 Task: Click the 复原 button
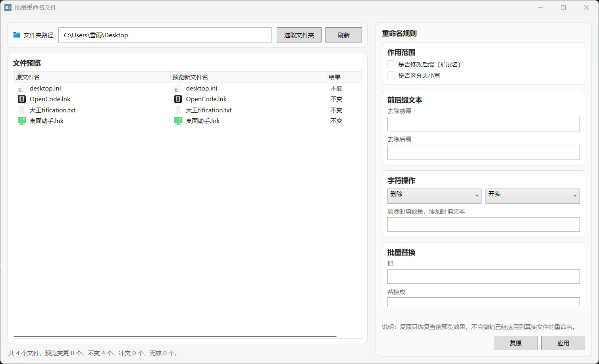point(515,343)
